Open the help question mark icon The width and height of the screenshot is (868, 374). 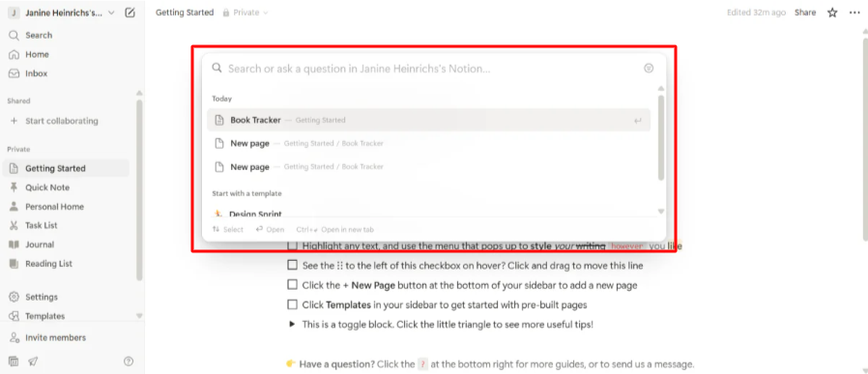coord(129,361)
